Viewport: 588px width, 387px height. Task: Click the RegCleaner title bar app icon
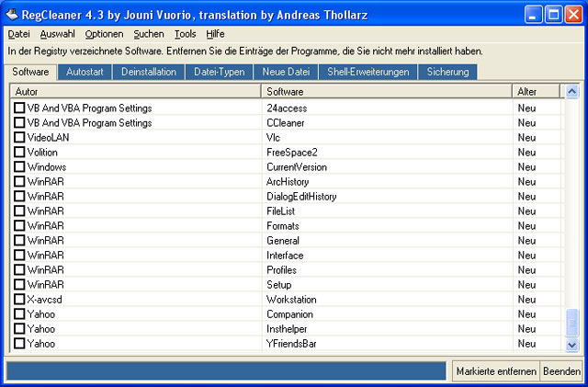12,14
